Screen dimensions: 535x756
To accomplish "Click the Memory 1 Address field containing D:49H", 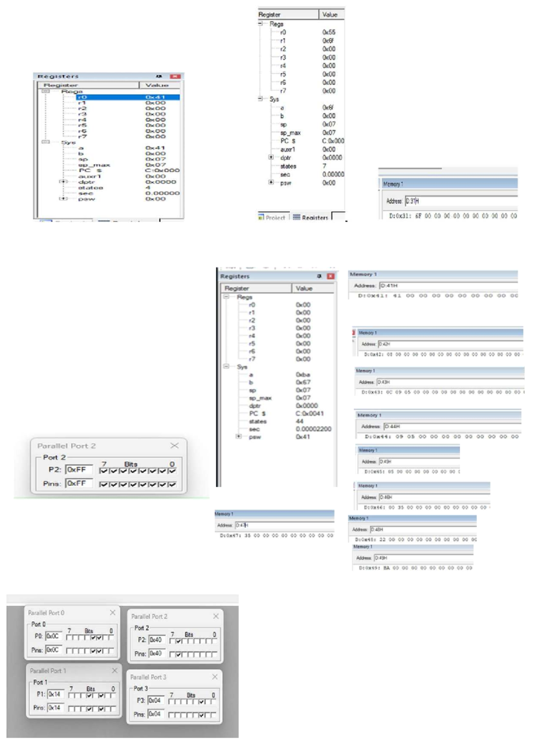I will (x=423, y=558).
